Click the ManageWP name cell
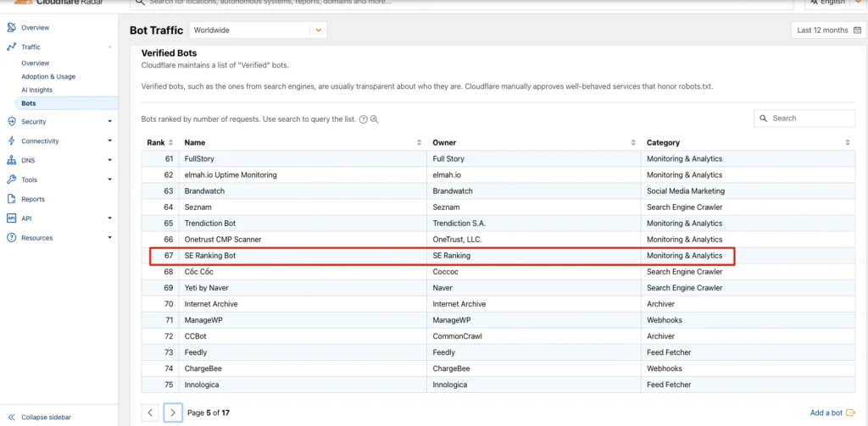The image size is (868, 426). (203, 320)
